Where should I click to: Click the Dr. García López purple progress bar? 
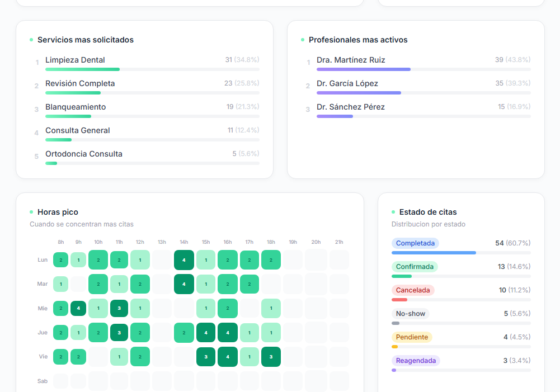(359, 93)
